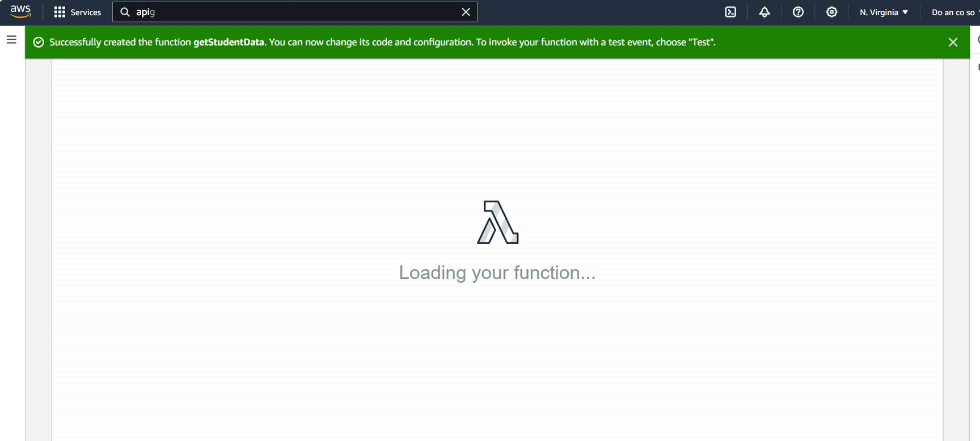Open the Services grid menu
Screen dimensions: 980x441
77,12
